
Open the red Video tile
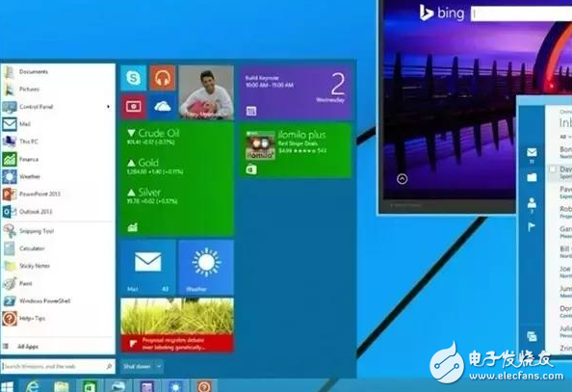coord(134,106)
